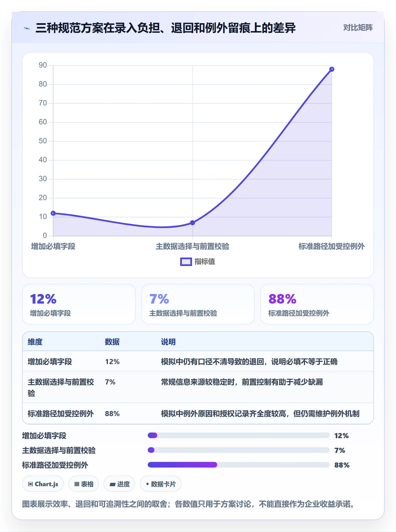Click the 88% data card
This screenshot has height=532, width=396.
(317, 304)
